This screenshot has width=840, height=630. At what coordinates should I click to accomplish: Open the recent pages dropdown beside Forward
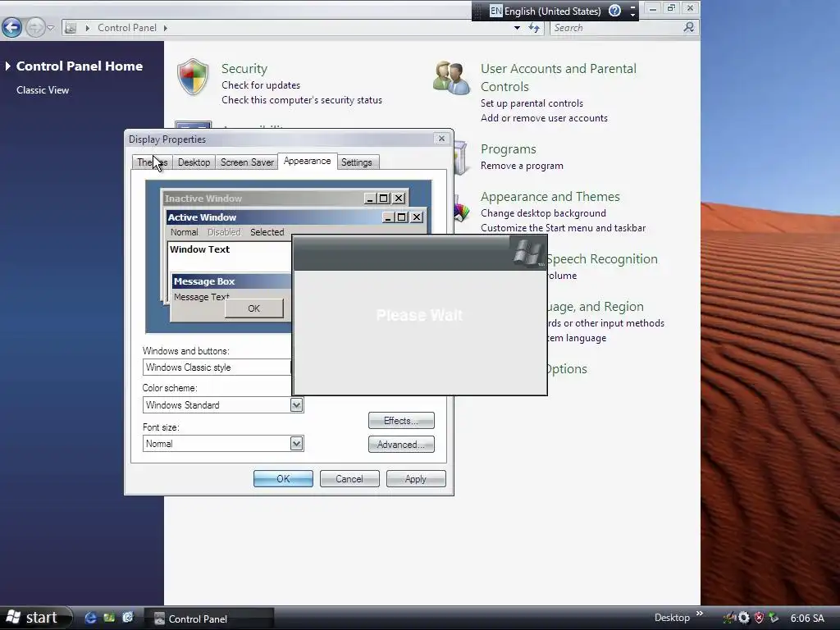[50, 27]
